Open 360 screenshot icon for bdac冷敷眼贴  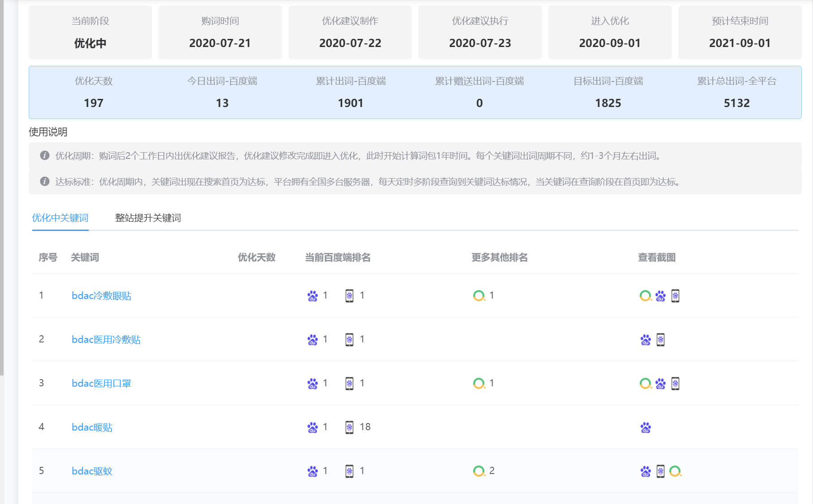pyautogui.click(x=645, y=296)
